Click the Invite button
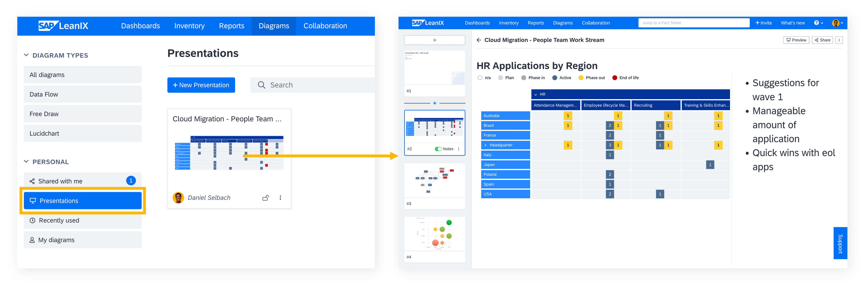This screenshot has height=289, width=868. pyautogui.click(x=764, y=23)
